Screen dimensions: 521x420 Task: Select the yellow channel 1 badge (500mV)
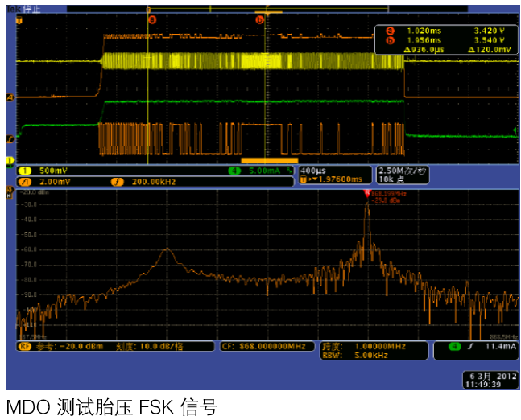24,171
